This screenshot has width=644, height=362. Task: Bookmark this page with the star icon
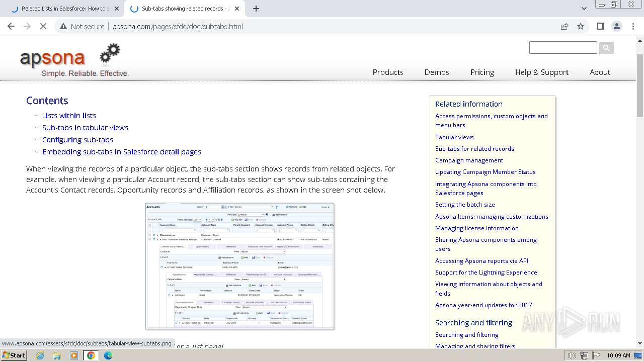tap(581, 26)
